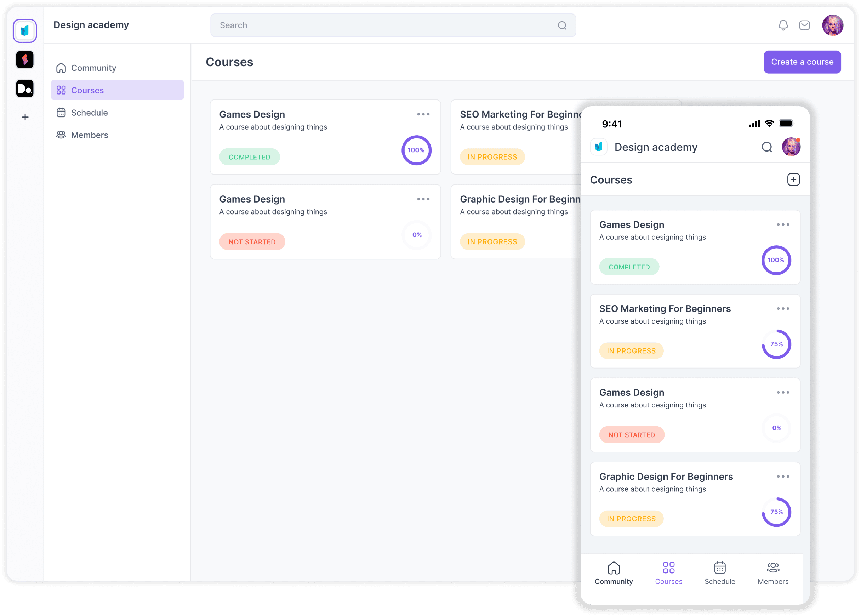The image size is (861, 616).
Task: Click the notification bell icon
Action: pyautogui.click(x=782, y=25)
